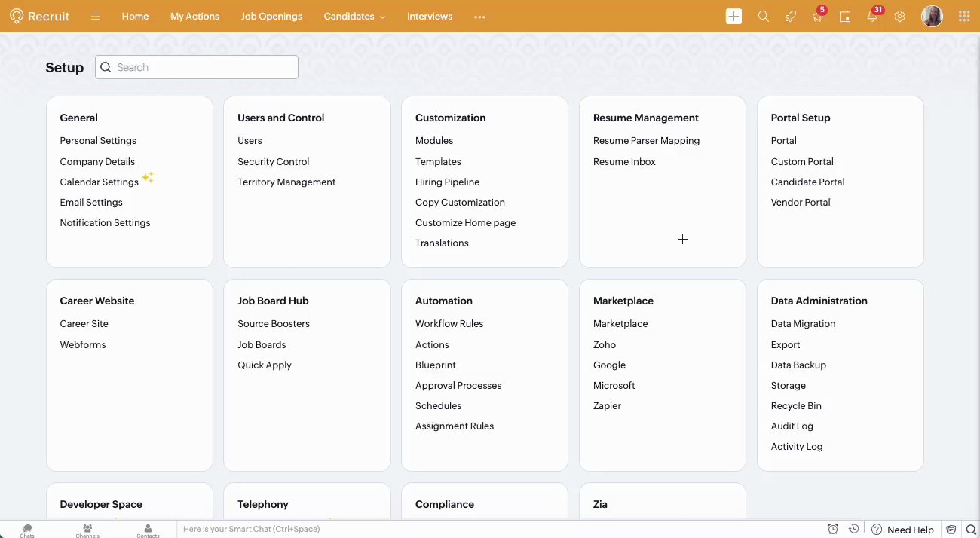Open Templates link

438,162
